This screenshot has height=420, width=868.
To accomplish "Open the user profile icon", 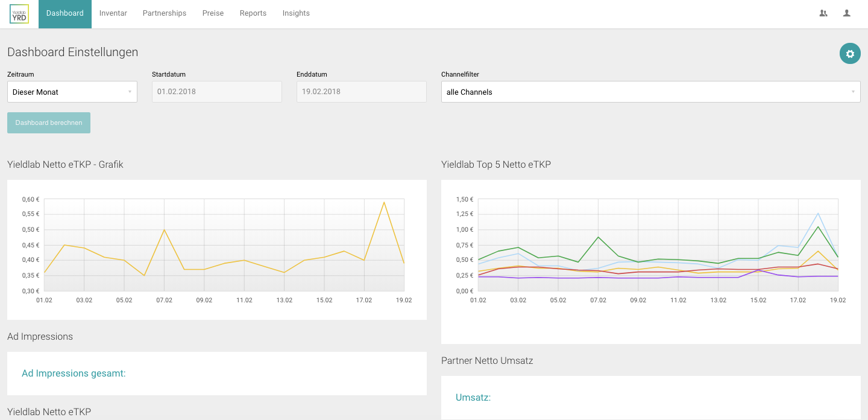I will (847, 13).
